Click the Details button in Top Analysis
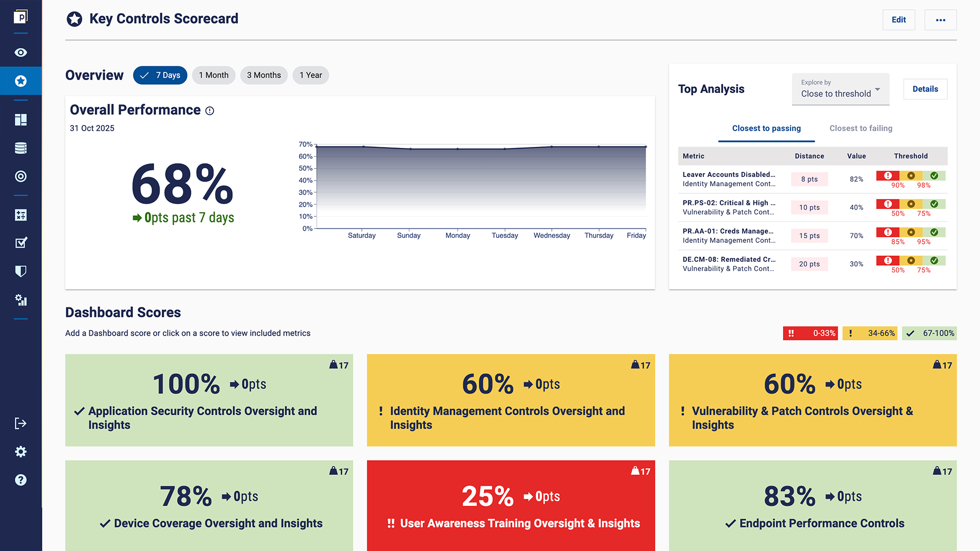This screenshot has width=980, height=551. 925,89
